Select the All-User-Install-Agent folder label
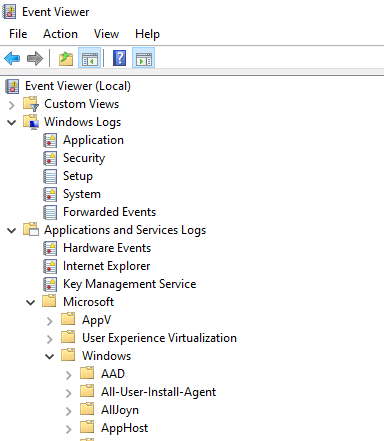This screenshot has height=441, width=384. 158,392
